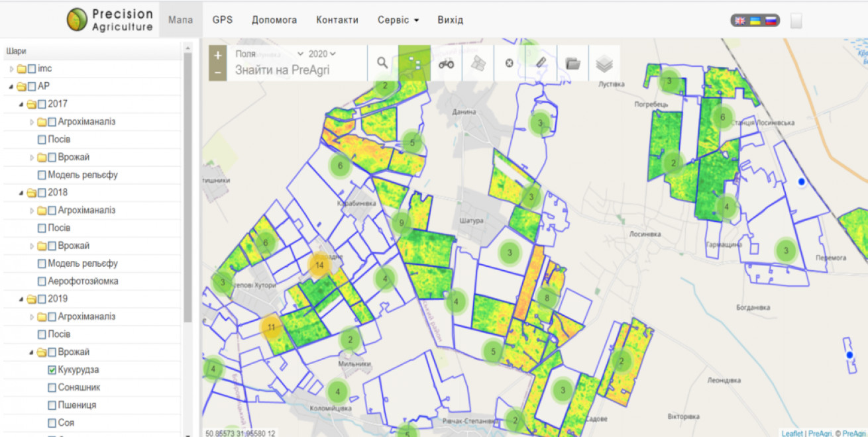Expand the imc folder in layers
Image resolution: width=868 pixels, height=437 pixels.
(x=11, y=69)
